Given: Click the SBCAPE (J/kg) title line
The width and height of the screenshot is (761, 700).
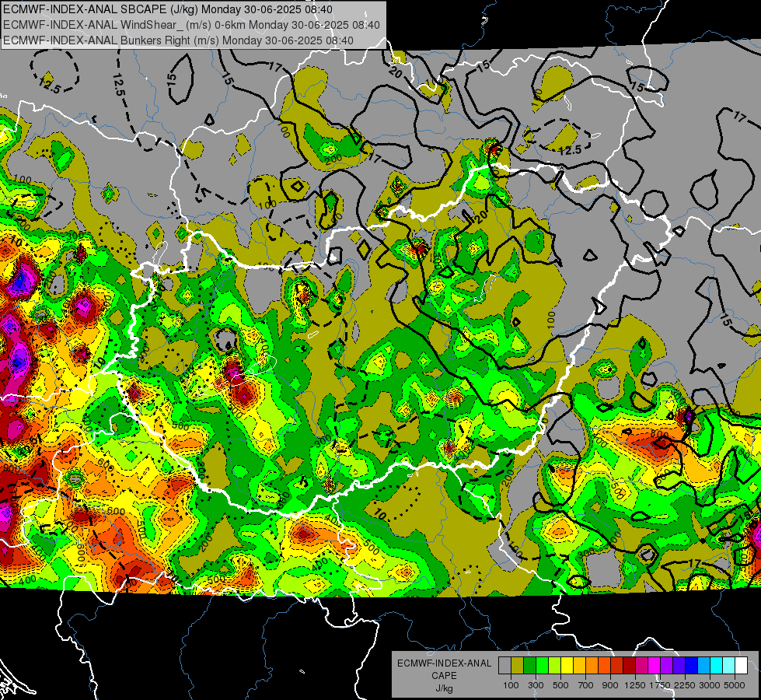Looking at the screenshot, I should pos(168,9).
